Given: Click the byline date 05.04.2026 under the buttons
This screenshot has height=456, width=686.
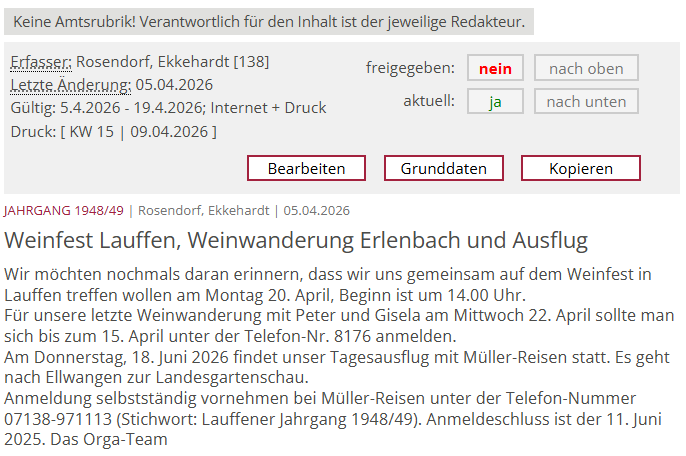Looking at the screenshot, I should (317, 210).
